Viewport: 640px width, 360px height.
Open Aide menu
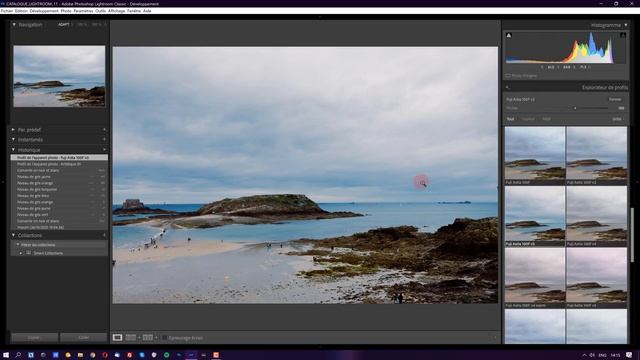pyautogui.click(x=147, y=11)
